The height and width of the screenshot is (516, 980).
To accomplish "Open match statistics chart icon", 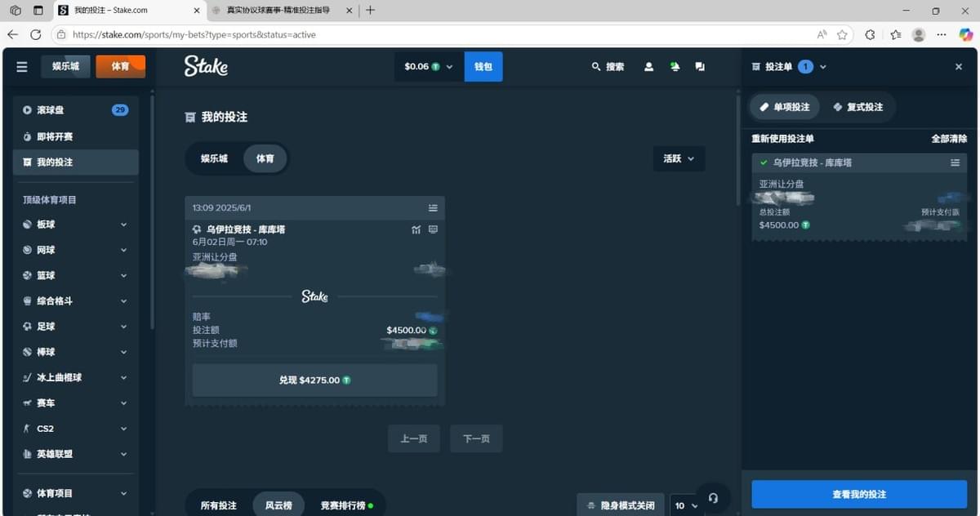I will (416, 229).
